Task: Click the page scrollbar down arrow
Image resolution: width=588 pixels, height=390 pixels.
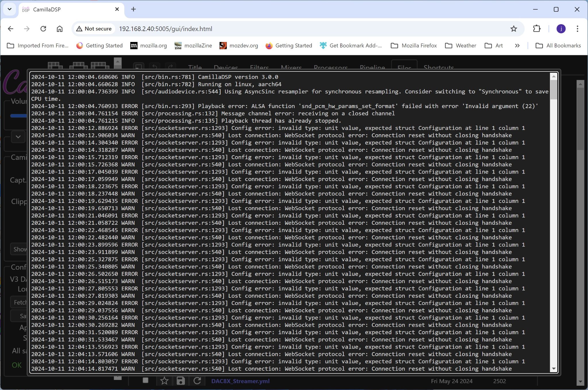Action: [x=580, y=382]
